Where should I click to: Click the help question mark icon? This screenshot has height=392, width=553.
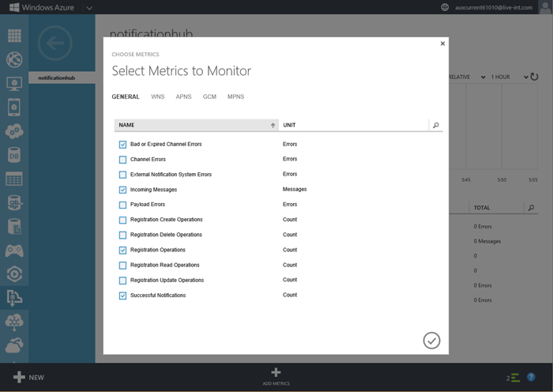point(531,377)
